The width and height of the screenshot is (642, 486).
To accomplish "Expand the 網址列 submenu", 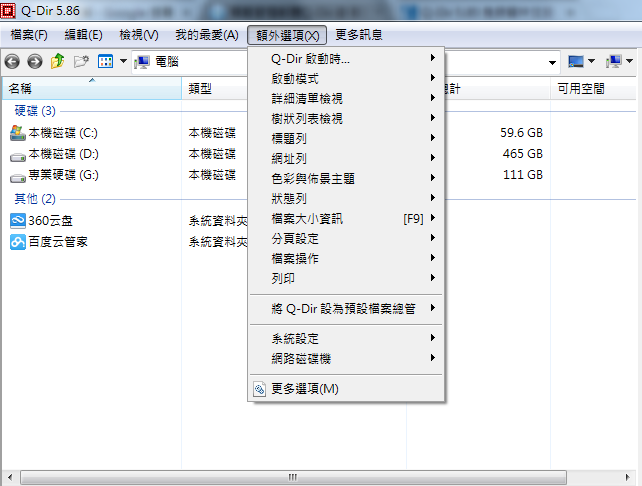I will 346,158.
